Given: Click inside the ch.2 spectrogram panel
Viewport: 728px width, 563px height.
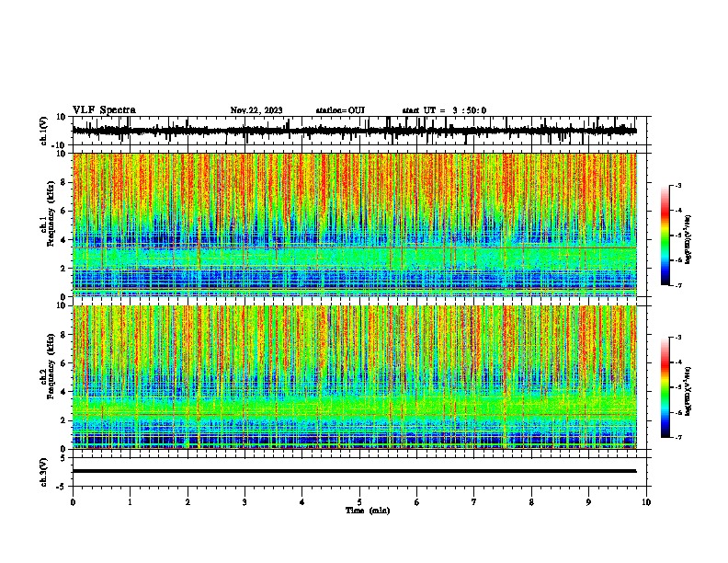Looking at the screenshot, I should (354, 377).
